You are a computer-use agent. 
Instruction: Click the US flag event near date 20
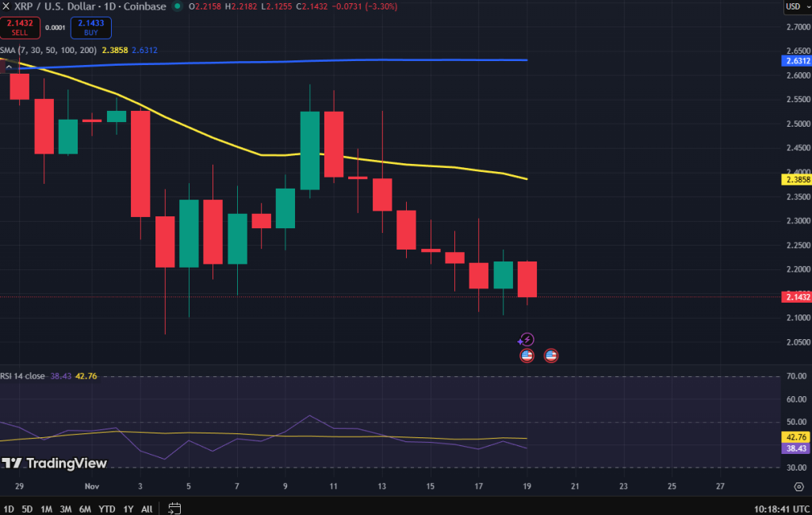(x=551, y=356)
